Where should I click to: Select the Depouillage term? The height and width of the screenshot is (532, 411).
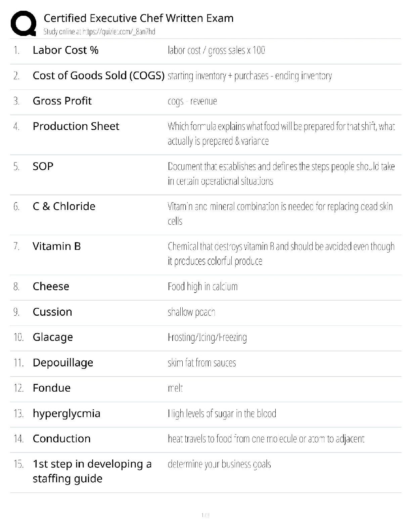coord(63,363)
